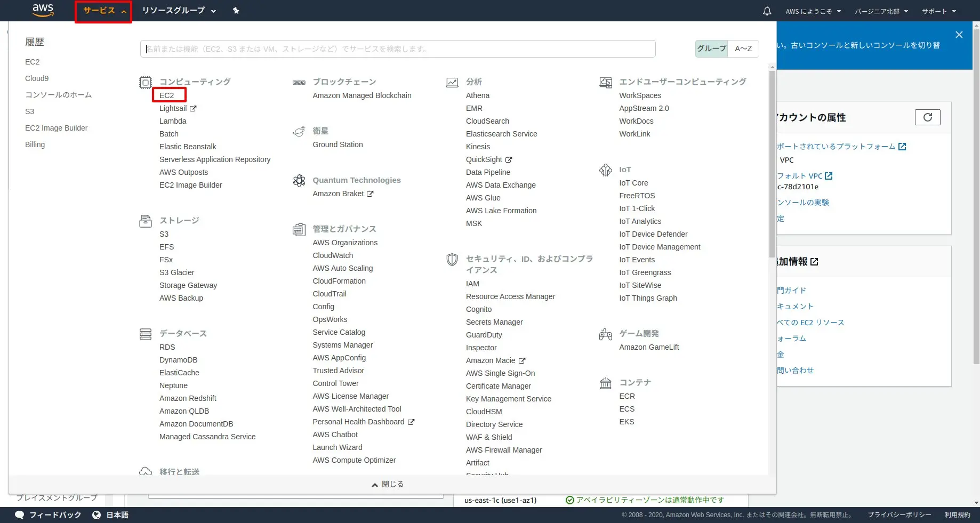
Task: Click the ブロックチェーン category icon
Action: tap(299, 82)
